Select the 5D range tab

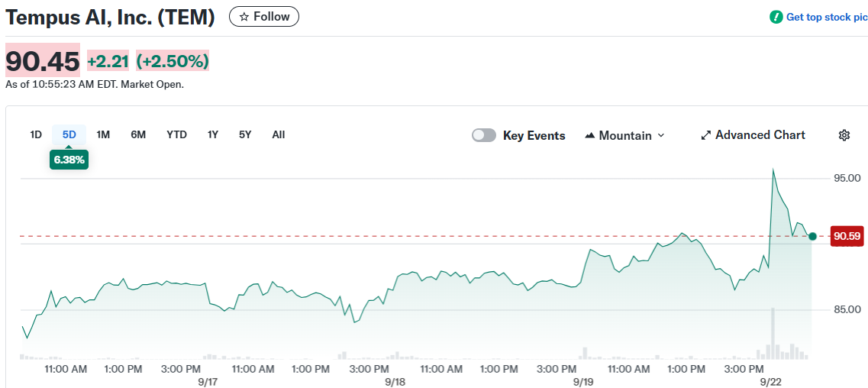pos(69,134)
